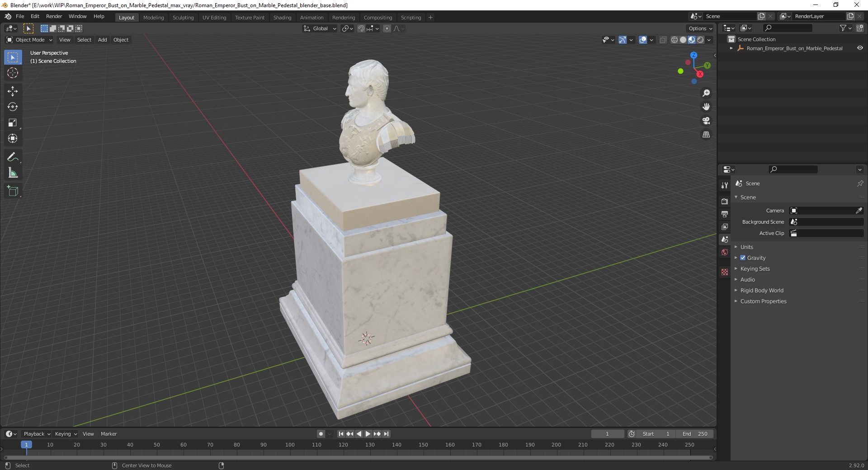Toggle the Gravity checkbox
Image resolution: width=868 pixels, height=470 pixels.
(x=743, y=258)
